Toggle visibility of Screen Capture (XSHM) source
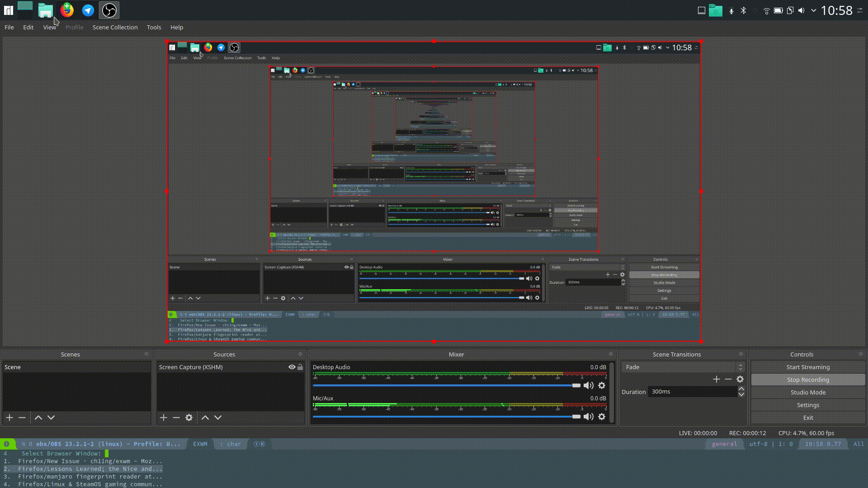The image size is (868, 488). (x=292, y=367)
